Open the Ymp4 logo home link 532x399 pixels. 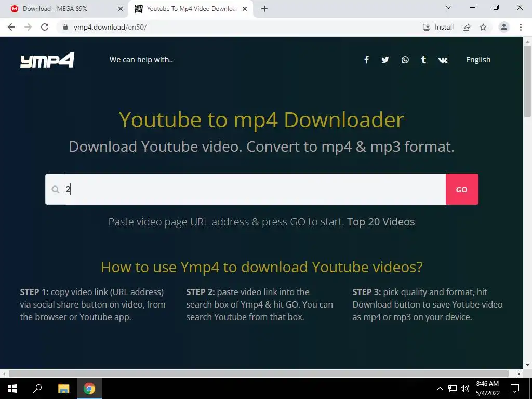[47, 60]
